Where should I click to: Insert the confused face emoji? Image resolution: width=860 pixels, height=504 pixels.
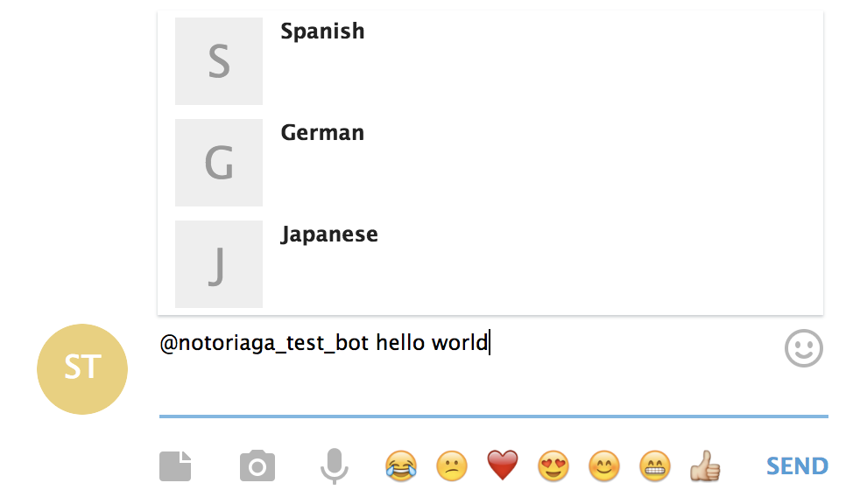(451, 465)
